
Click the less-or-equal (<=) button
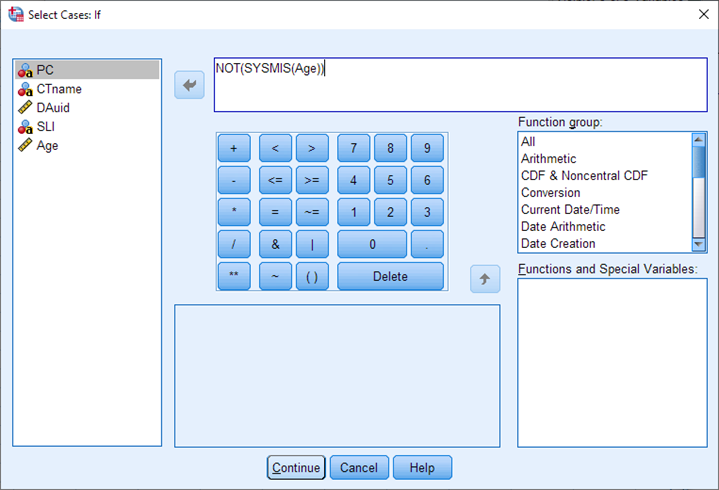click(x=275, y=180)
